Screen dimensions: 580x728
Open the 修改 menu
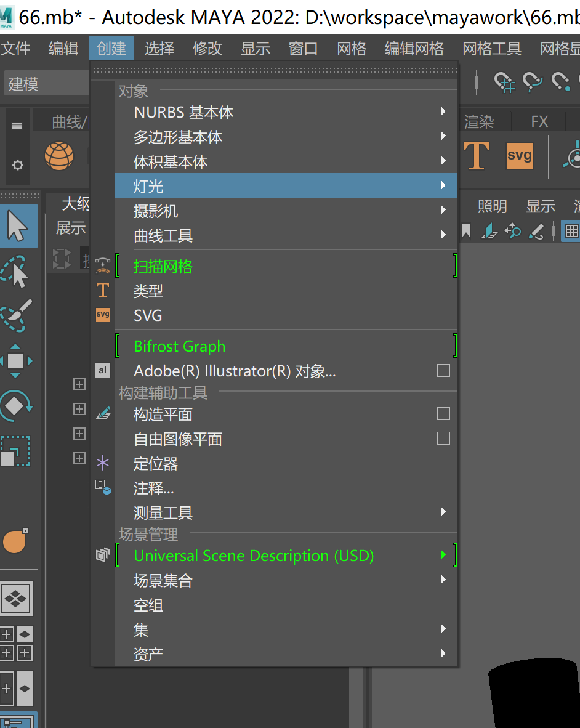[207, 48]
